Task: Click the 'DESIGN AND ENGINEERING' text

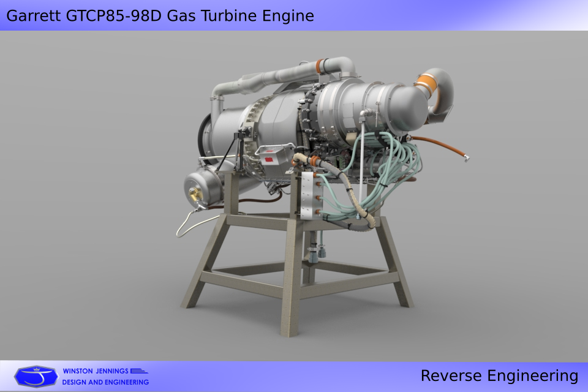Action: click(x=105, y=382)
